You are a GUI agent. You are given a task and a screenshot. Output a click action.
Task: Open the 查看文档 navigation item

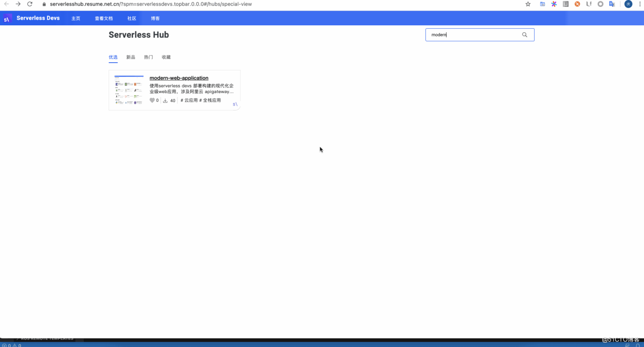[x=103, y=18]
